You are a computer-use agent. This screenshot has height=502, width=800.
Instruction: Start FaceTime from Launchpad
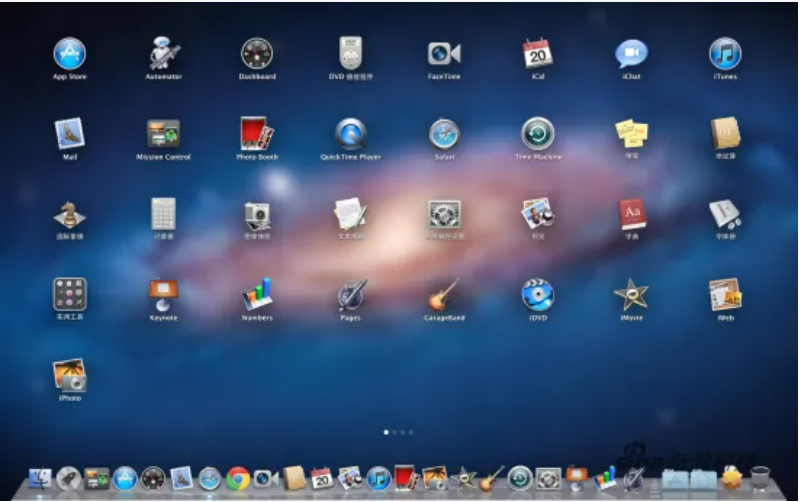[x=444, y=54]
